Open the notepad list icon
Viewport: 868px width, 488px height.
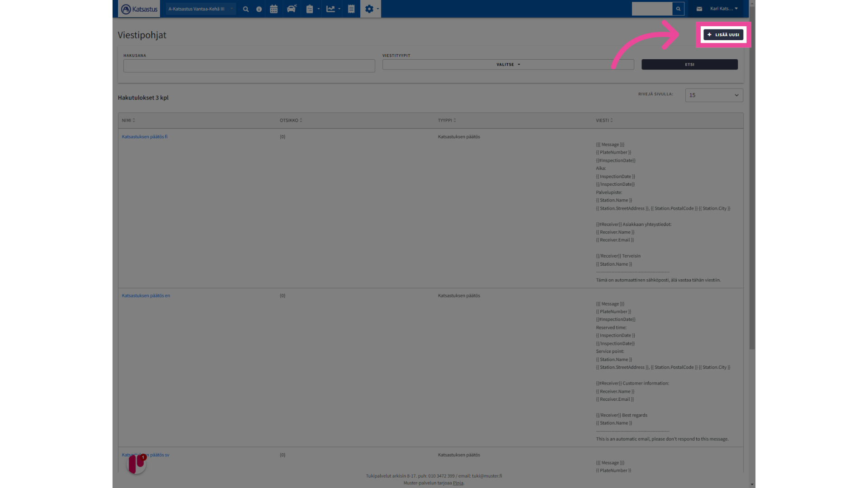pos(351,9)
